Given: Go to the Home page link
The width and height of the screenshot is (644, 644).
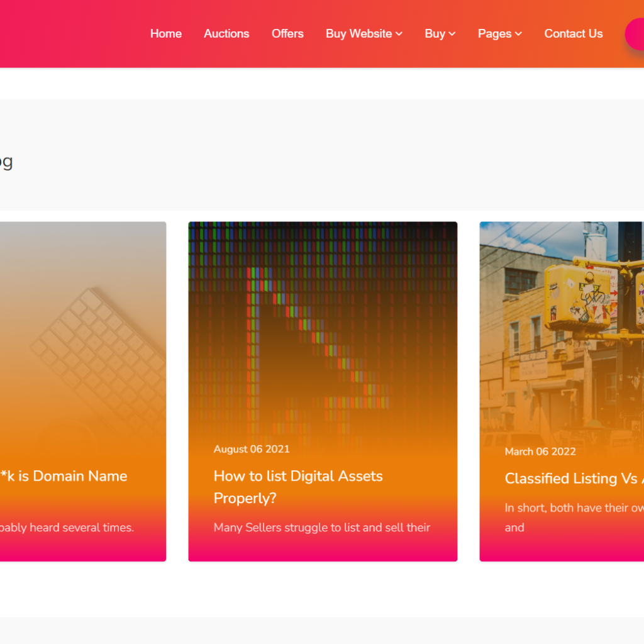Looking at the screenshot, I should tap(166, 34).
